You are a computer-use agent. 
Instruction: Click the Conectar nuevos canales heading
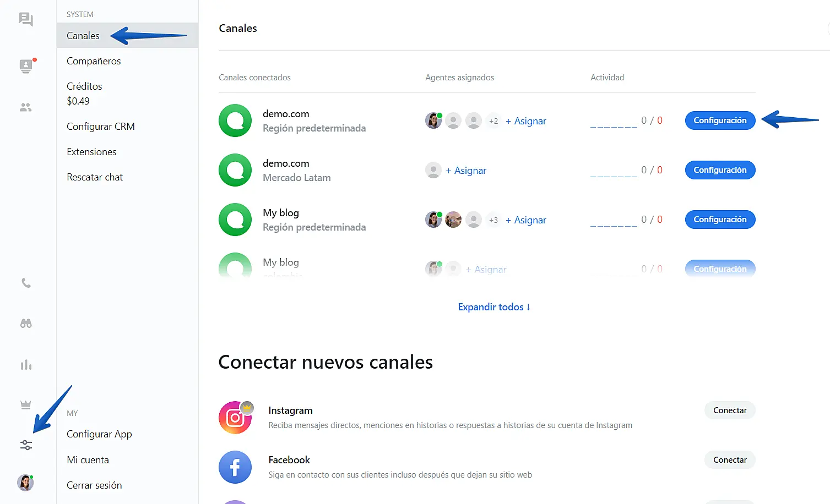[326, 362]
